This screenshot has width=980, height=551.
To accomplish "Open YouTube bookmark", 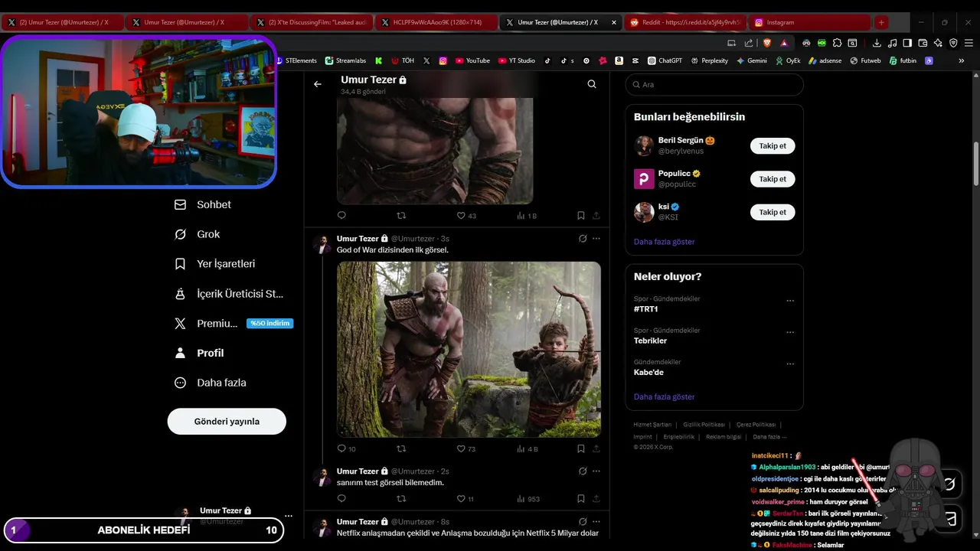I will (472, 60).
